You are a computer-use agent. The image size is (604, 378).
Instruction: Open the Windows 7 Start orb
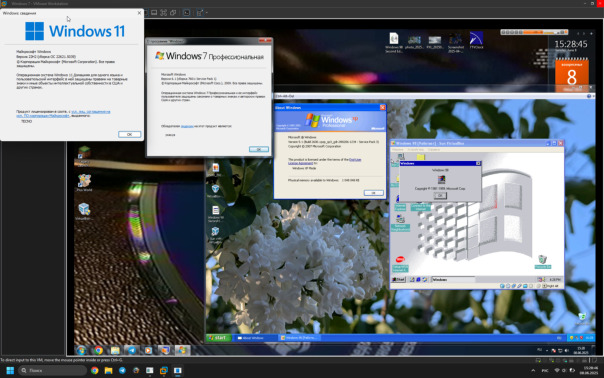81,350
